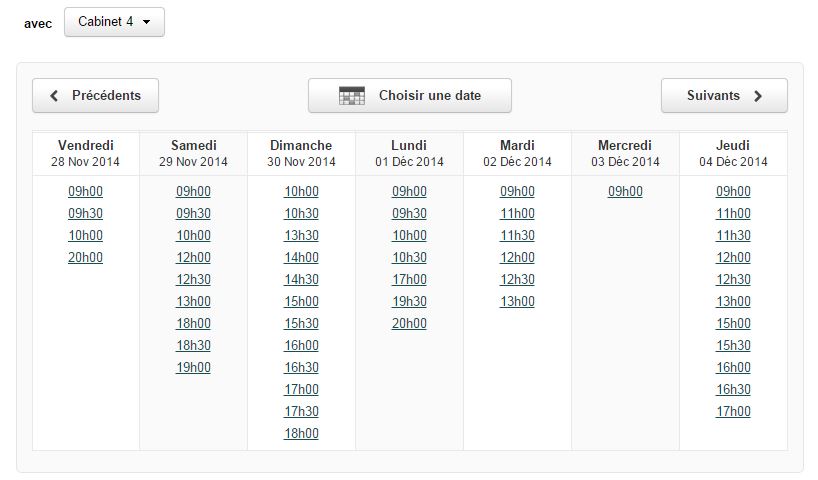This screenshot has width=818, height=480.
Task: Select 15h00 on Jeudi 04 Déc
Action: (x=733, y=323)
